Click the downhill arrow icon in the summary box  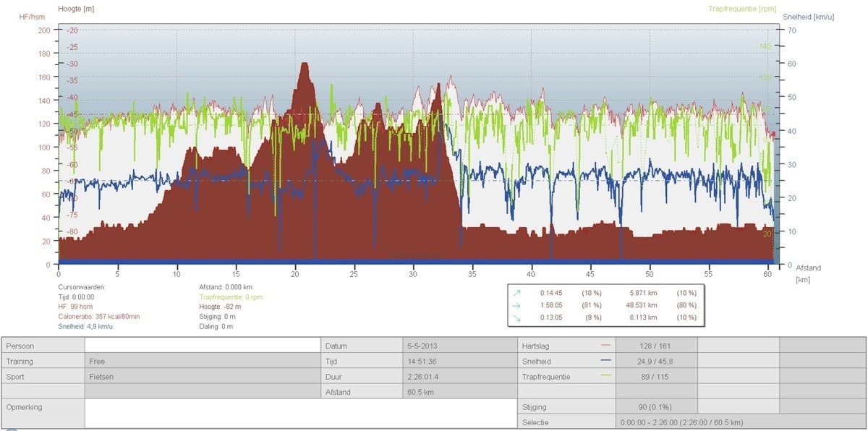(518, 317)
